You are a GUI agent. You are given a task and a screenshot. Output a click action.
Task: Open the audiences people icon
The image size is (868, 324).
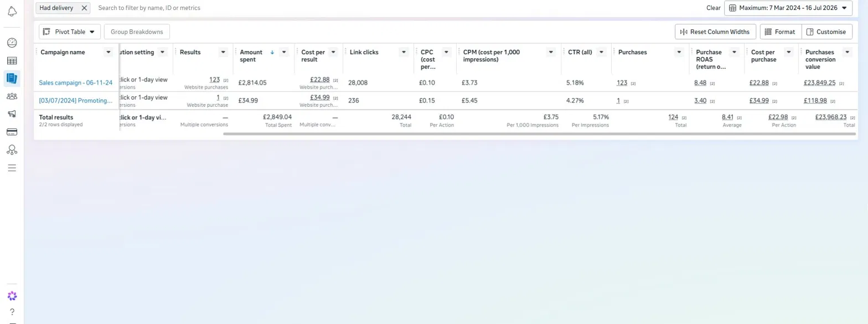[x=12, y=96]
